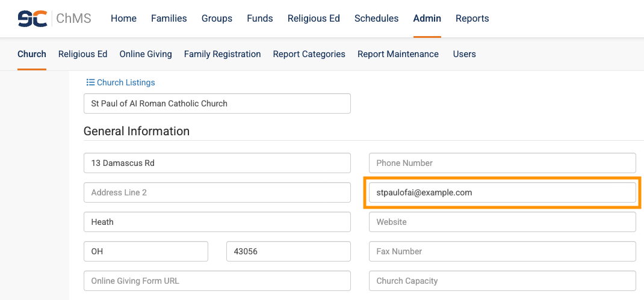Focus the Phone Number field
Screen dimensions: 644x300
(x=502, y=163)
